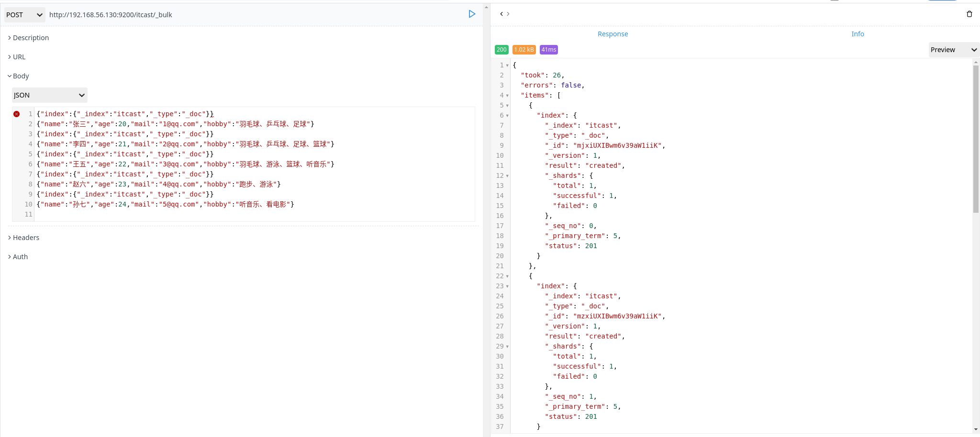
Task: Click the green 200 status badge
Action: pyautogui.click(x=501, y=49)
